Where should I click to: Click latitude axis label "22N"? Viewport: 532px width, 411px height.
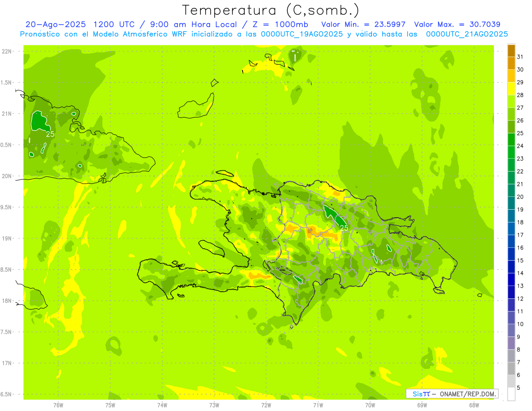pos(7,51)
